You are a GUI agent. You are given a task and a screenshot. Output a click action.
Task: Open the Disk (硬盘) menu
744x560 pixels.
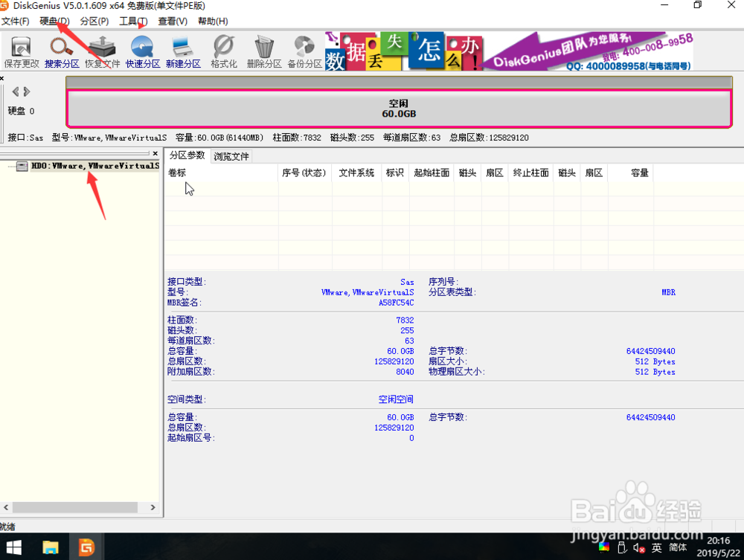54,22
